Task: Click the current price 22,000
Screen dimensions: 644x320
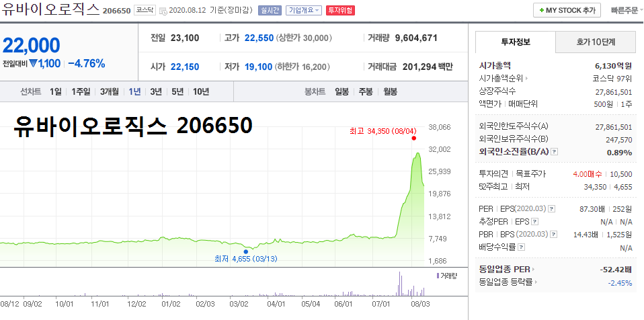Action: click(x=31, y=45)
